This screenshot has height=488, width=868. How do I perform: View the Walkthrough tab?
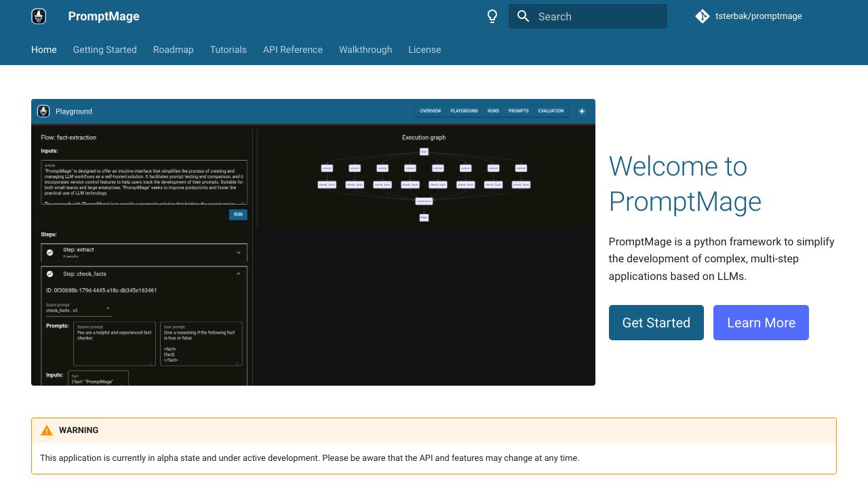click(366, 49)
